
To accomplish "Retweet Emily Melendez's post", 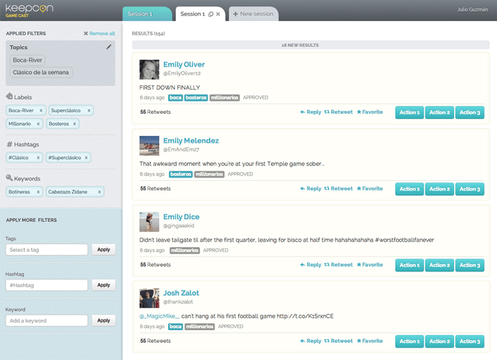I will [338, 189].
